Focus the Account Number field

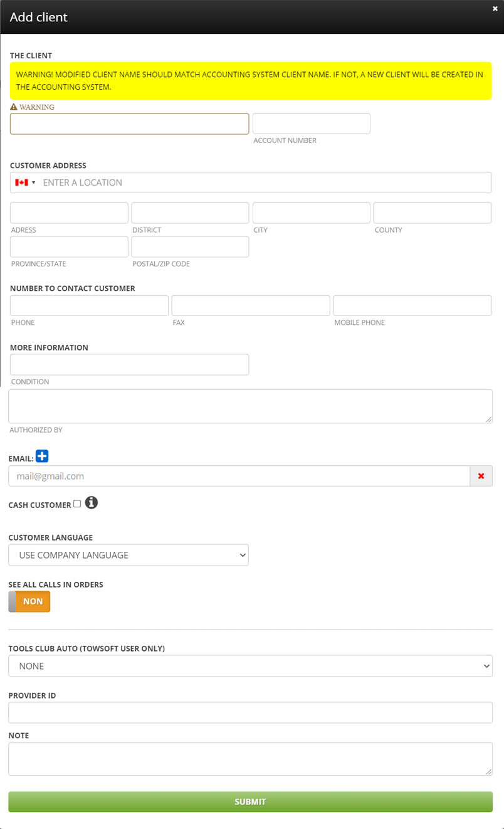coord(311,124)
